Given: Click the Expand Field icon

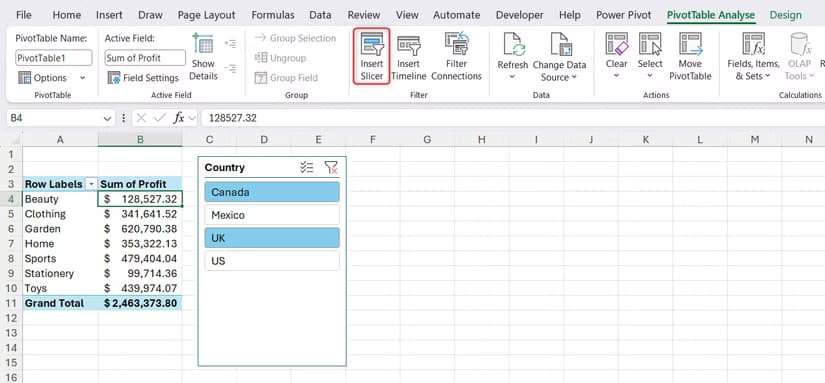Looking at the screenshot, I should tap(230, 44).
